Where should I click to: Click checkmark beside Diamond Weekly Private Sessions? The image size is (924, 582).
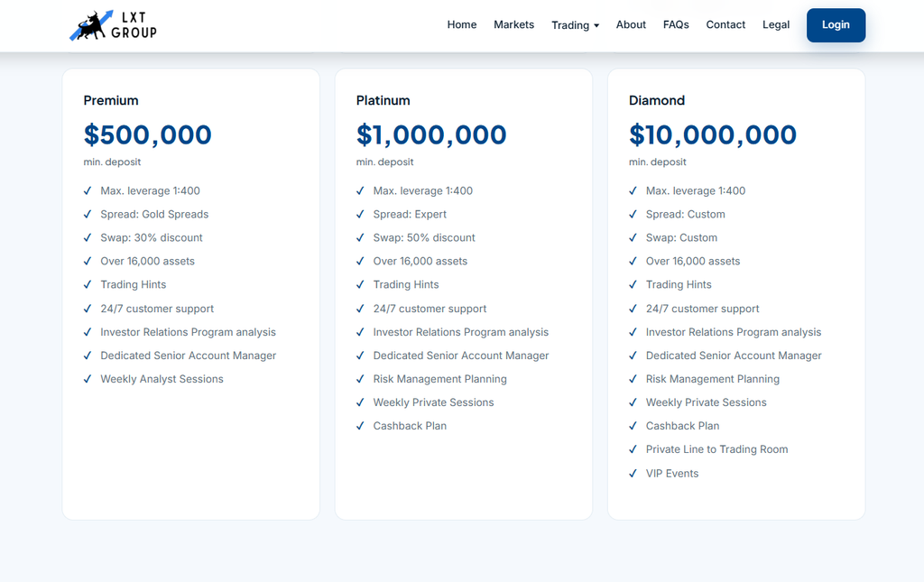tap(633, 403)
